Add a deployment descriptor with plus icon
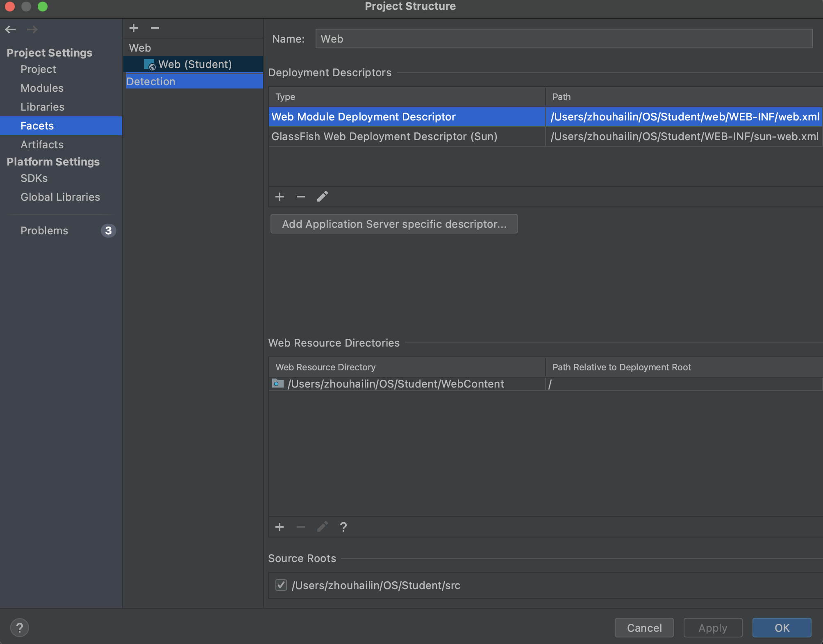 click(x=280, y=197)
